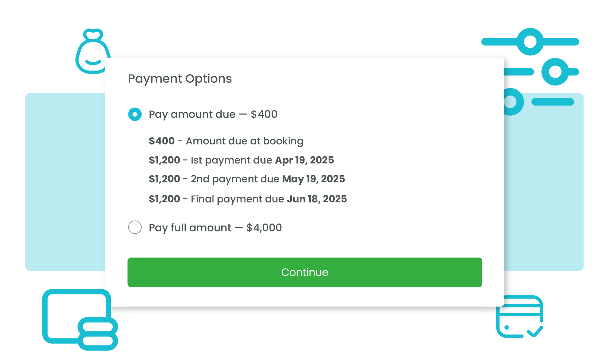Viewport: 609px width, 364px height.
Task: Click the money bag icon
Action: pyautogui.click(x=93, y=51)
